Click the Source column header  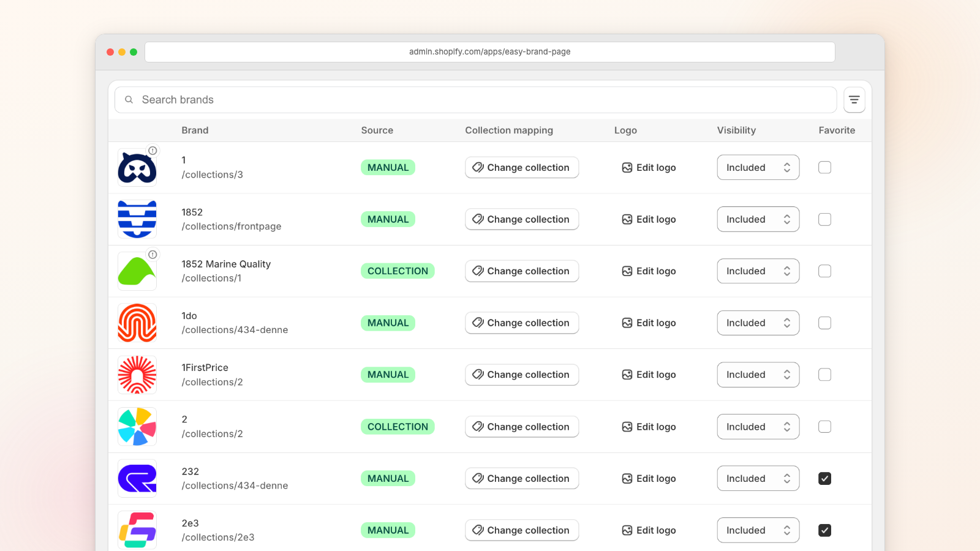[x=377, y=130]
